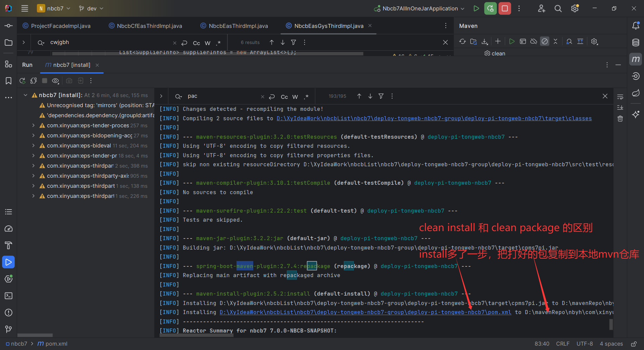The width and height of the screenshot is (644, 350).
Task: Click pom.xml breadcrumb in status bar
Action: point(53,344)
